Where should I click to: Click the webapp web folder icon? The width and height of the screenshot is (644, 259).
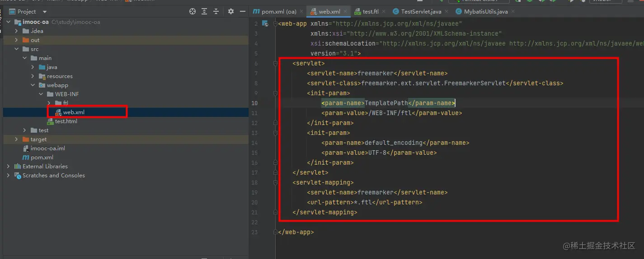tap(42, 85)
